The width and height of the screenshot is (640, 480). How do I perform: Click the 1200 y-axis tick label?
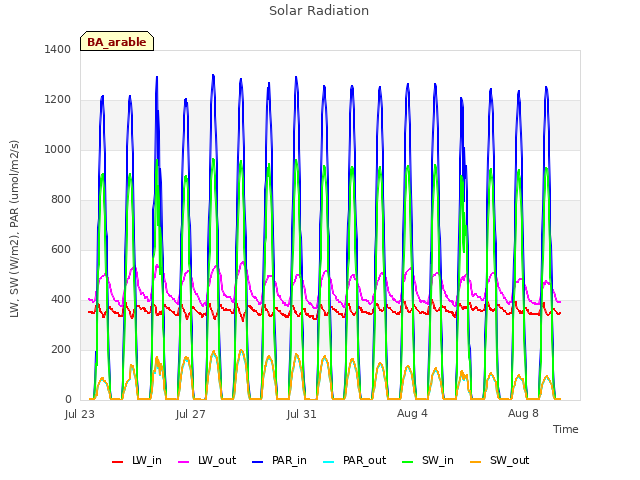pyautogui.click(x=58, y=100)
